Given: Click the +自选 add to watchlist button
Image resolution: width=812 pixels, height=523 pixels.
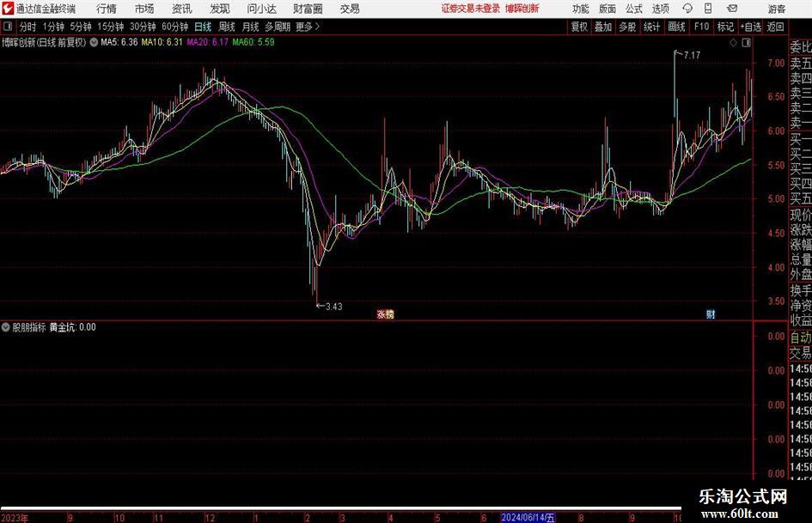Looking at the screenshot, I should pos(751,27).
